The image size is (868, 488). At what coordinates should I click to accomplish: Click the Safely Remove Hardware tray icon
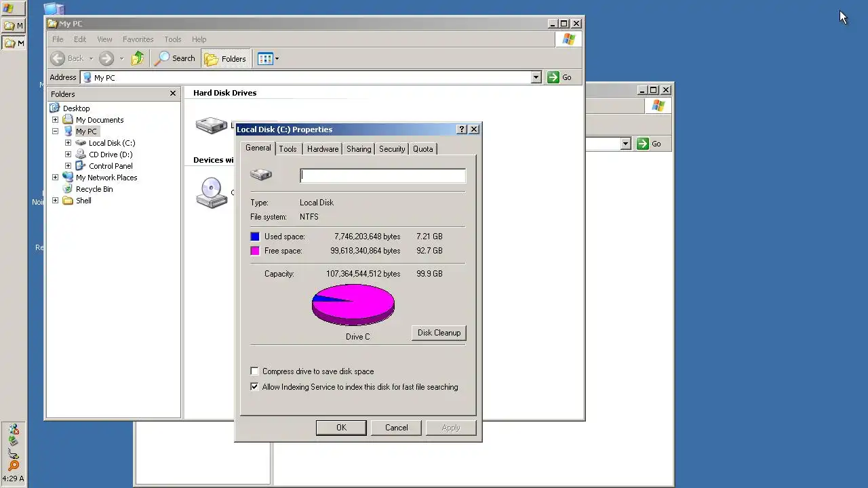click(14, 453)
